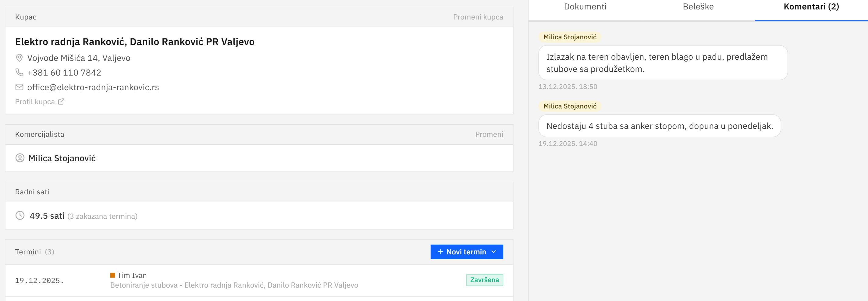Screen dimensions: 868x301
Task: Click the first Milica Stojanović comment author tag
Action: tap(569, 37)
